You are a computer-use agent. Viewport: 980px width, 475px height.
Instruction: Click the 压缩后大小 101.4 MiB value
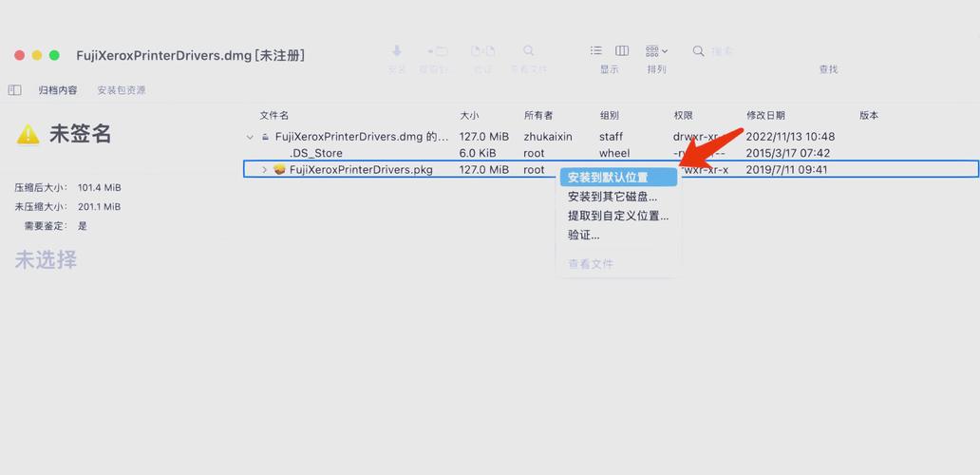pyautogui.click(x=100, y=187)
